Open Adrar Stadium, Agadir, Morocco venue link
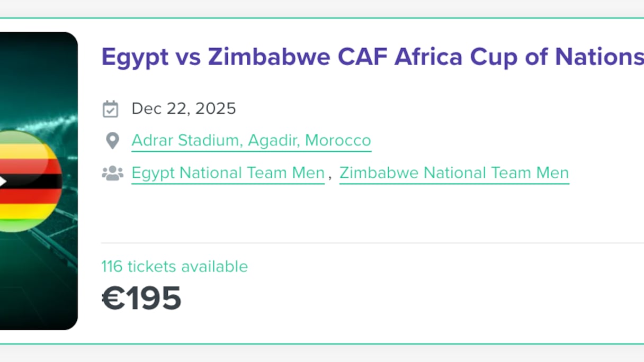 251,141
